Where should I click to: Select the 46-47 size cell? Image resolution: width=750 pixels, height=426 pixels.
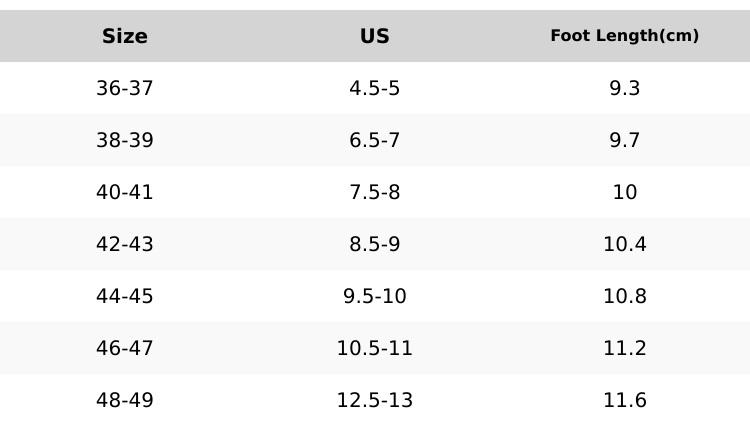pos(125,348)
